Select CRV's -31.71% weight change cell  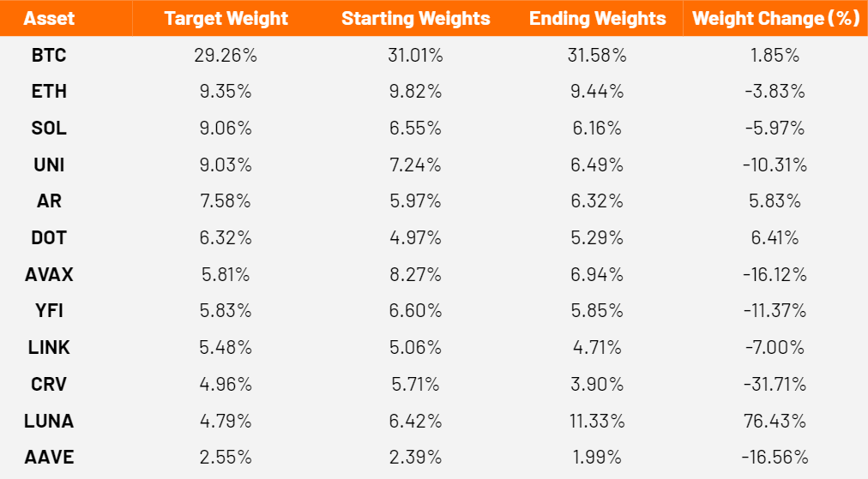coord(775,384)
